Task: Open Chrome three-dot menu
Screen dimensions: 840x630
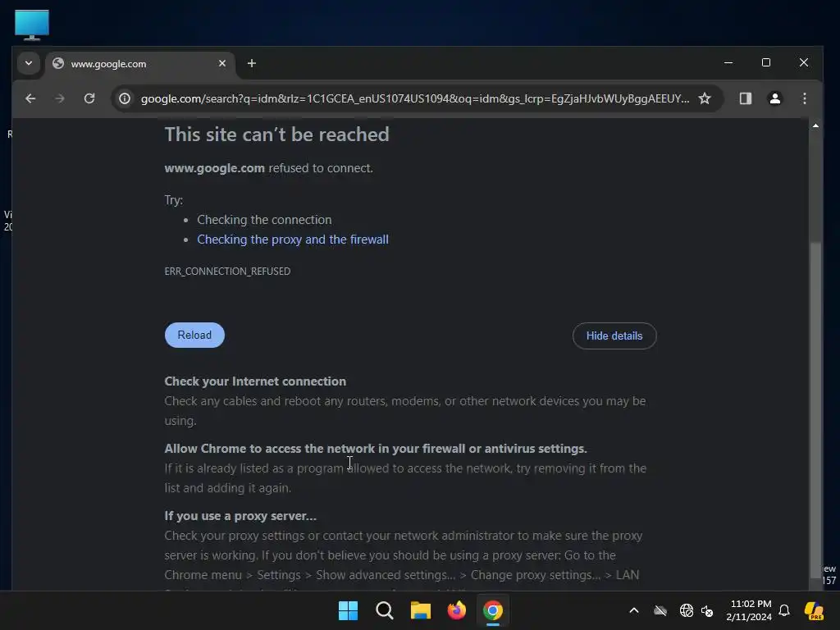Action: click(x=804, y=98)
